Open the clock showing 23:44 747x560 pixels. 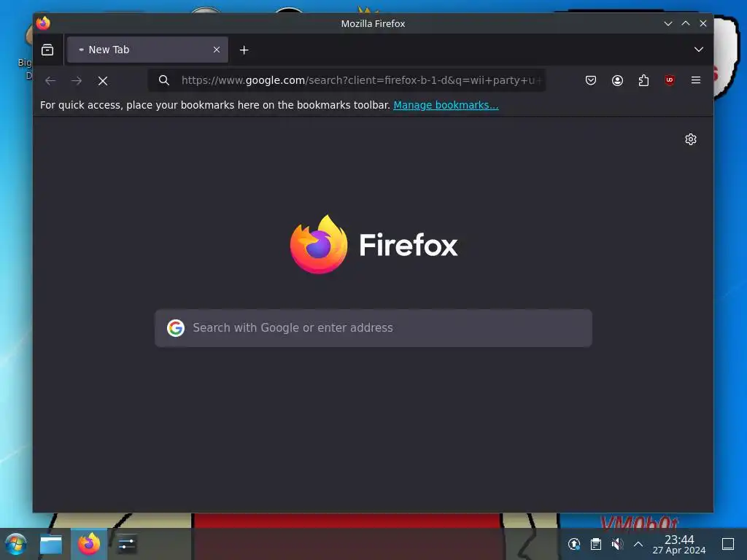click(679, 544)
